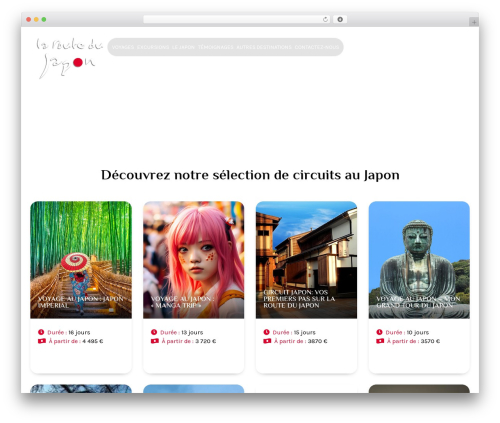Click the 'Durée : 15 jours' text
This screenshot has width=500, height=423.
point(294,332)
